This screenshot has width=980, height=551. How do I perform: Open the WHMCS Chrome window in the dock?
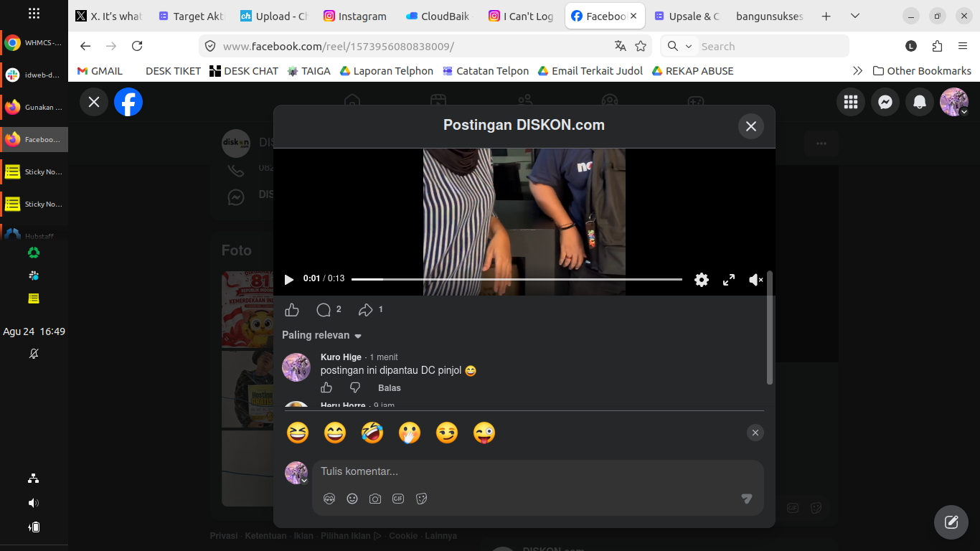pos(34,43)
